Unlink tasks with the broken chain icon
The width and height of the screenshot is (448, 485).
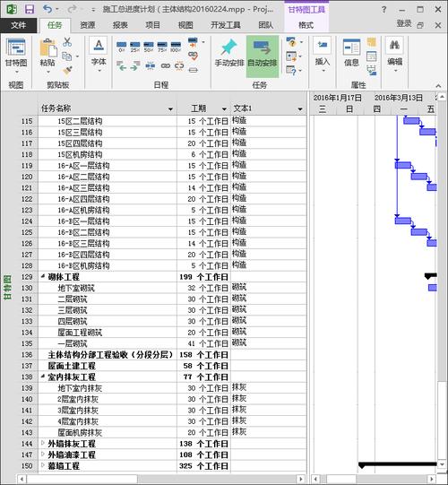click(179, 65)
